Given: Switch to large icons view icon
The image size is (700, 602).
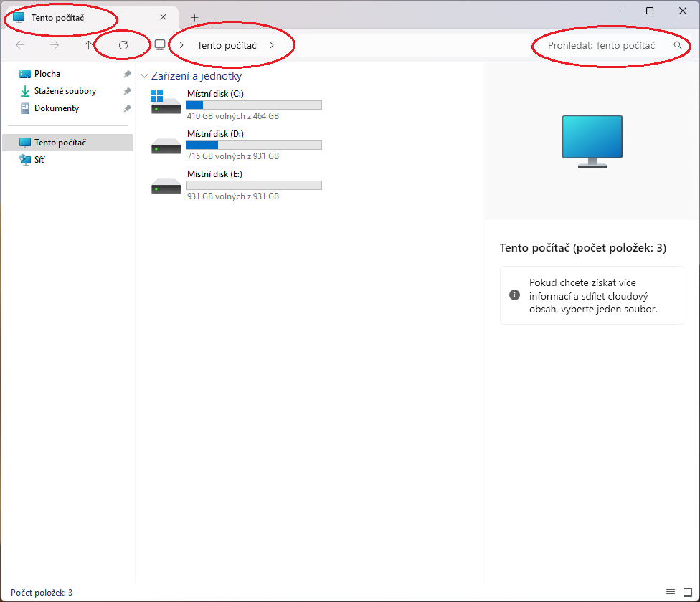Looking at the screenshot, I should pos(688,593).
